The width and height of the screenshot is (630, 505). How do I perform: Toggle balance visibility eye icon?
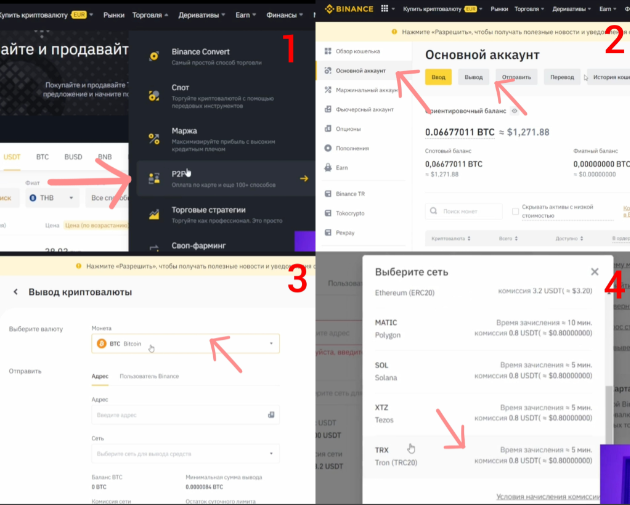pos(514,111)
